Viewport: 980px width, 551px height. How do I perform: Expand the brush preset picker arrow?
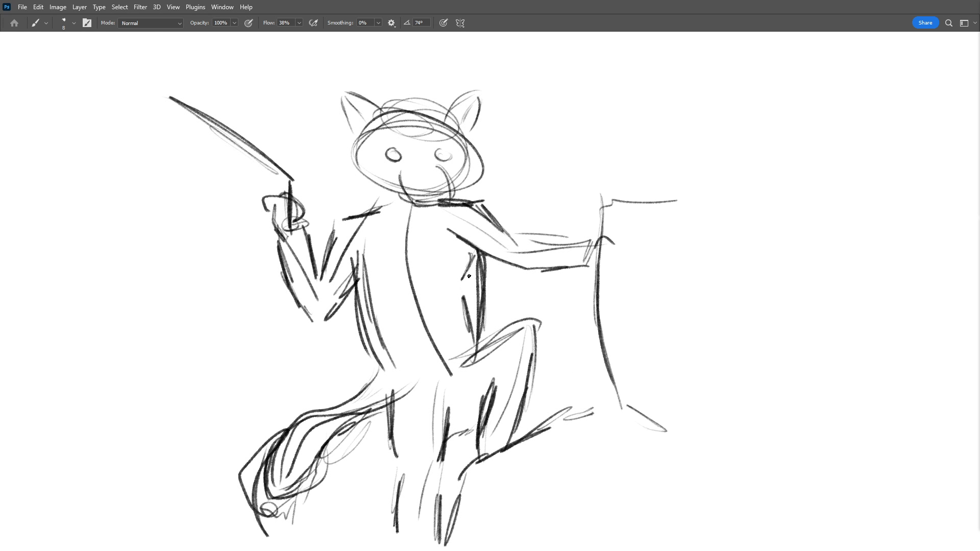tap(74, 23)
